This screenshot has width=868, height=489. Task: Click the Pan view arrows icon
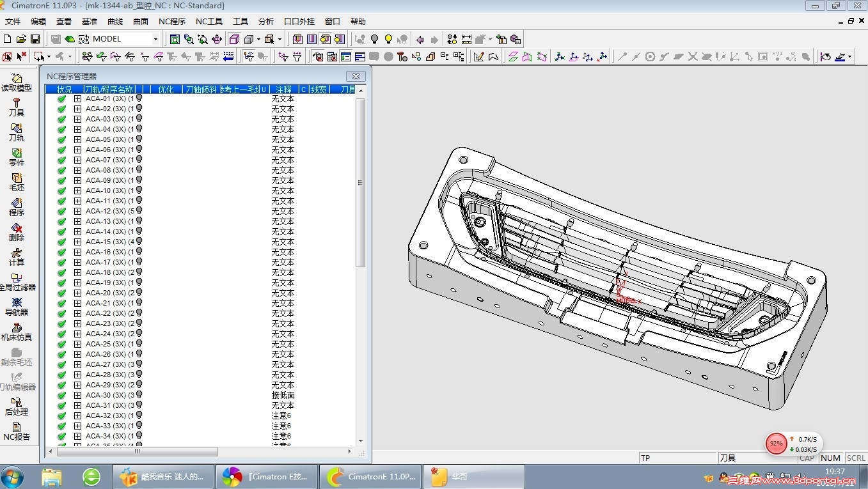(217, 39)
